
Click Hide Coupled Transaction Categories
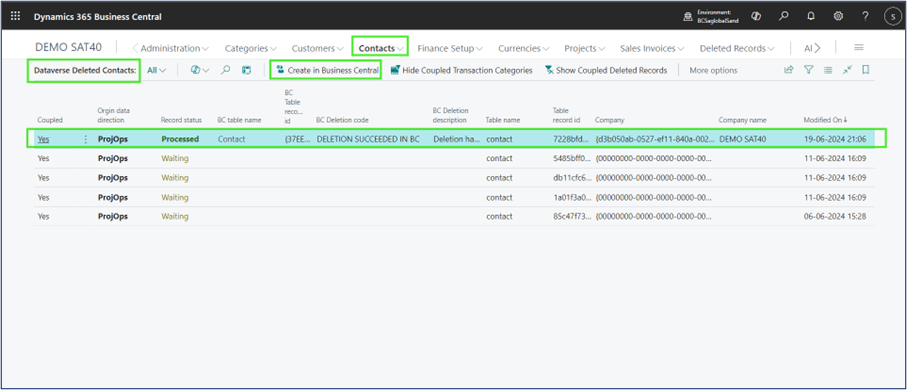coord(462,70)
